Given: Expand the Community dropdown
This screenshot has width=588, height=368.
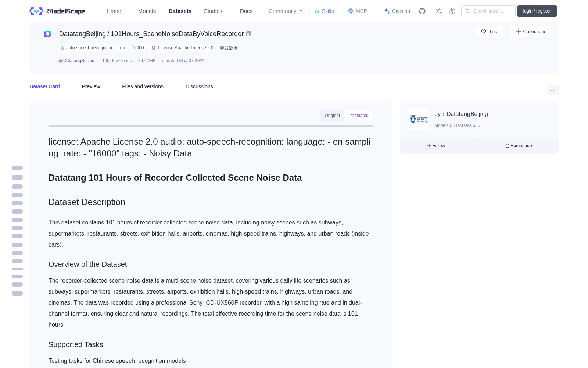Looking at the screenshot, I should (x=286, y=11).
